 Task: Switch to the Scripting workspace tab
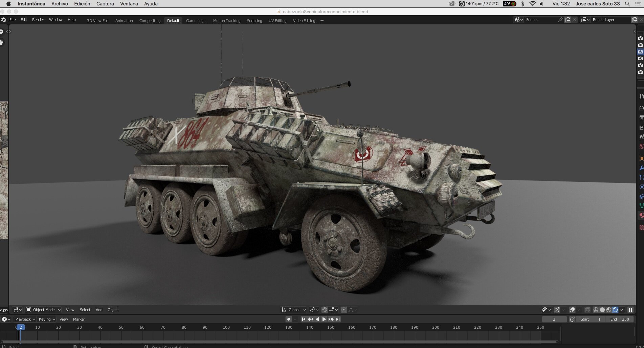254,21
